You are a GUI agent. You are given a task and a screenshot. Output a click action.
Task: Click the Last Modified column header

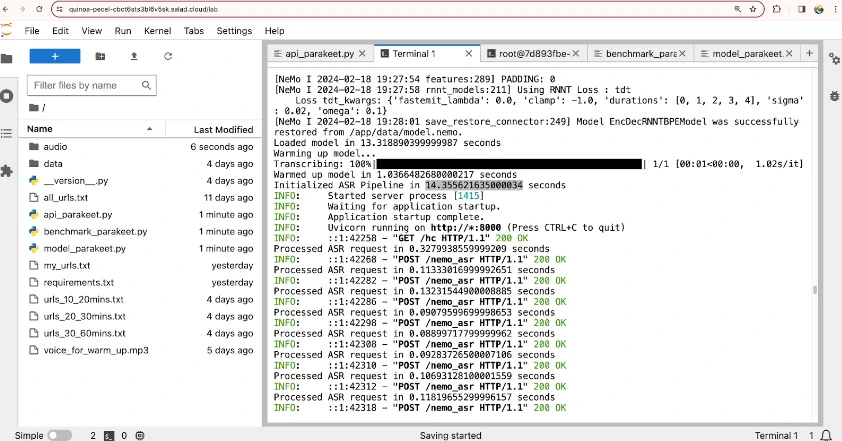[223, 129]
